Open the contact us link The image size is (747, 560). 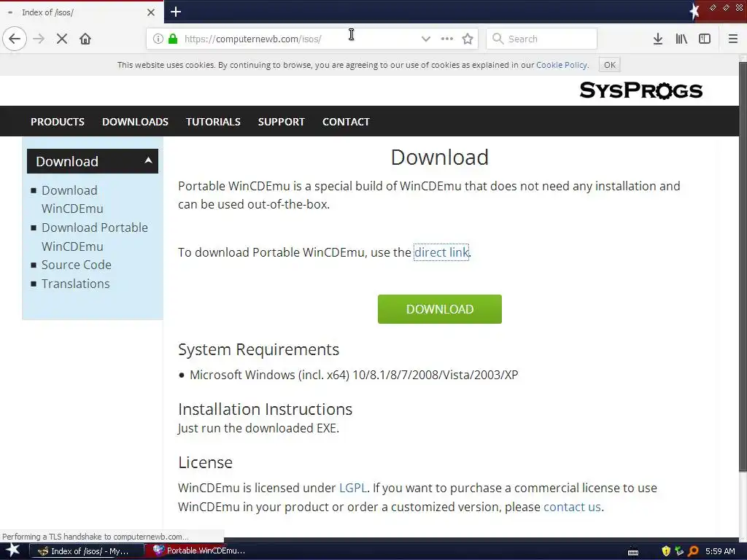point(572,507)
